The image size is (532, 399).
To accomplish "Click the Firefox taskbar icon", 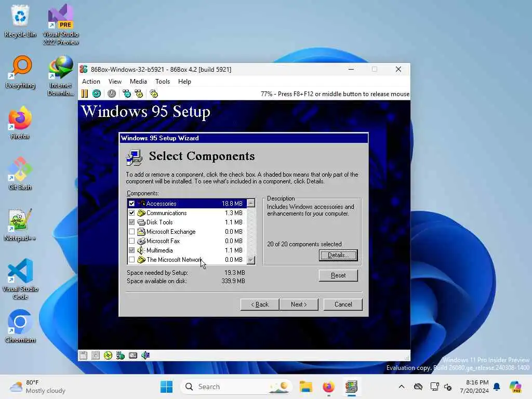I will pyautogui.click(x=328, y=387).
